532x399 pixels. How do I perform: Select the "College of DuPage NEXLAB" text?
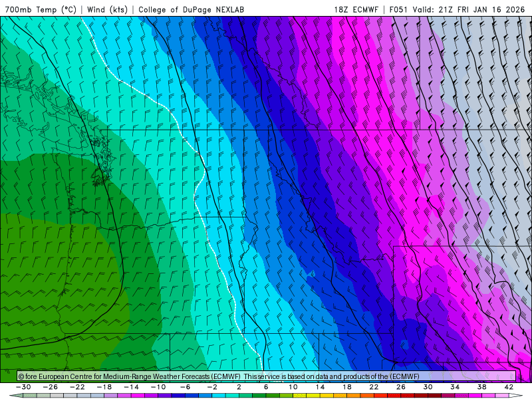click(x=191, y=9)
